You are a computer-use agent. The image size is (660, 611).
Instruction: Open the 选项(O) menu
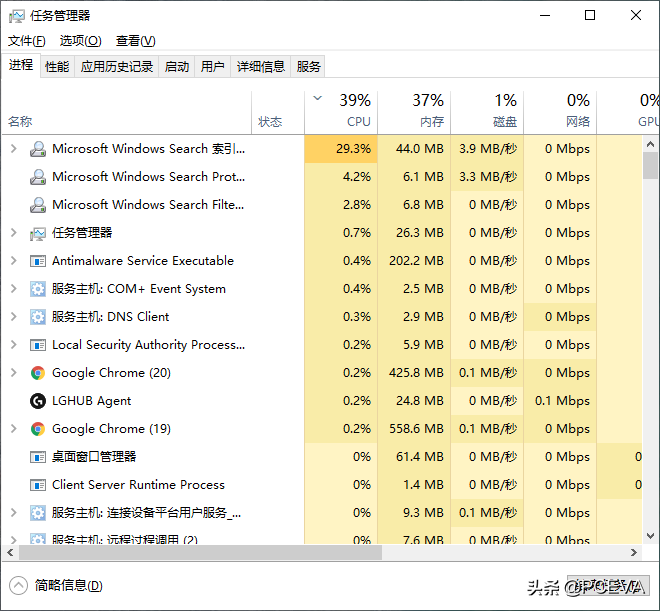pyautogui.click(x=80, y=41)
